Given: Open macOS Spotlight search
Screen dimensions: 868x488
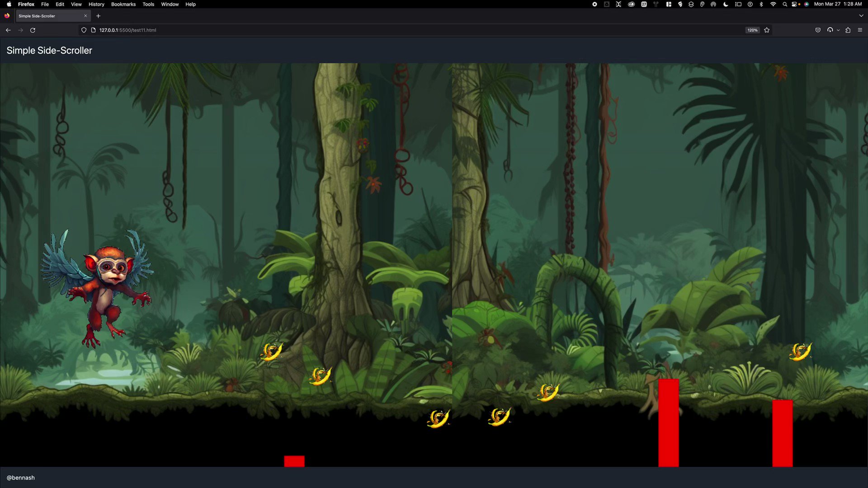Looking at the screenshot, I should pyautogui.click(x=784, y=4).
